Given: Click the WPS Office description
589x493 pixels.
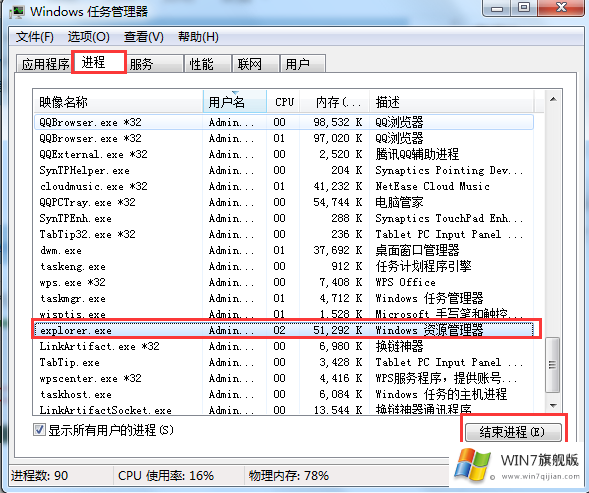Looking at the screenshot, I should click(405, 282).
